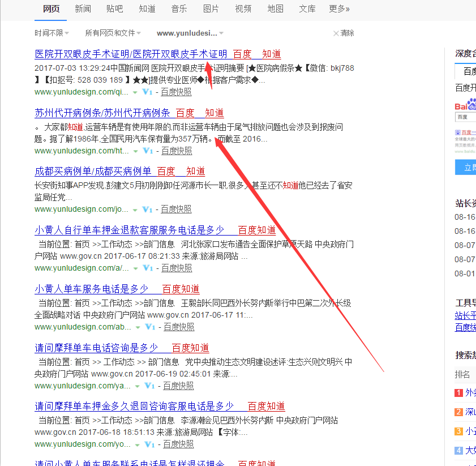This screenshot has width=476, height=466.
Task: Expand green arrow beside 成都买病例单 result URL
Action: point(135,210)
